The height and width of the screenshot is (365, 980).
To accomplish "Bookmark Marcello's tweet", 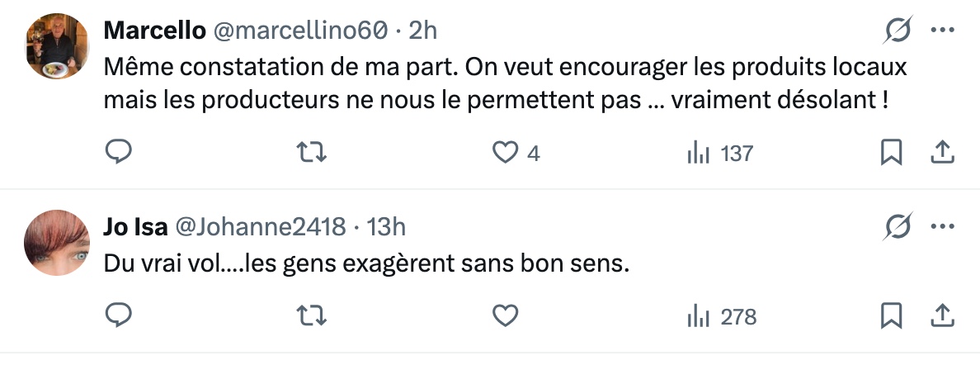I will tap(891, 153).
